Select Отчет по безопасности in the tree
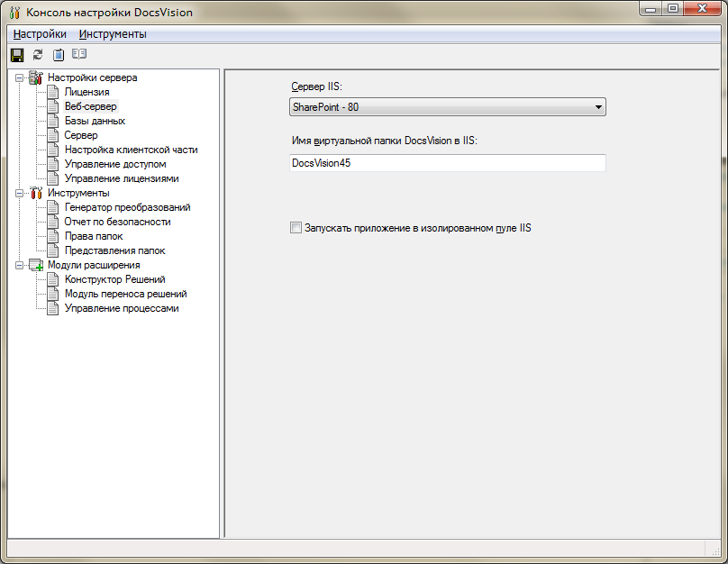The width and height of the screenshot is (728, 564). pyautogui.click(x=117, y=222)
